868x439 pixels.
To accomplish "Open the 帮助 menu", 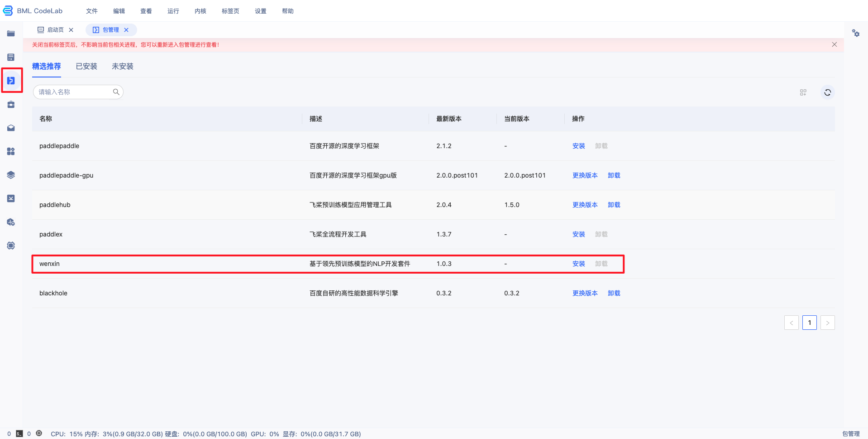I will pos(288,11).
